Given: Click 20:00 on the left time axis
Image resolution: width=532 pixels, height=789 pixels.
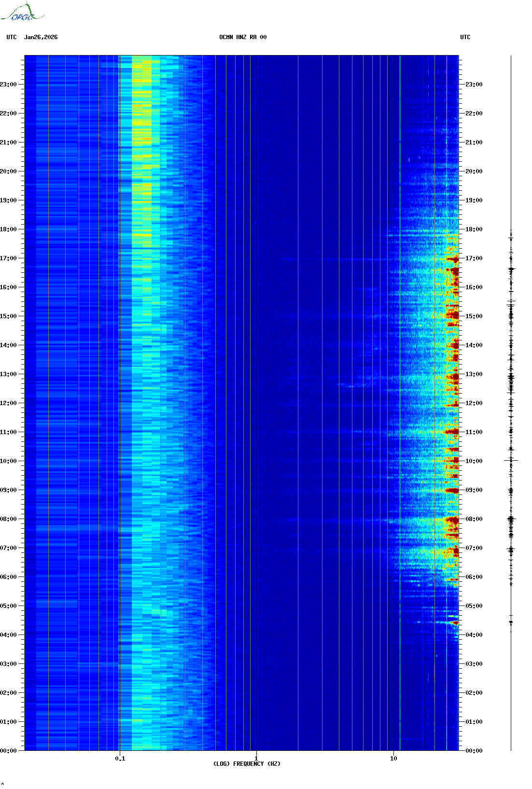Looking at the screenshot, I should 8,171.
